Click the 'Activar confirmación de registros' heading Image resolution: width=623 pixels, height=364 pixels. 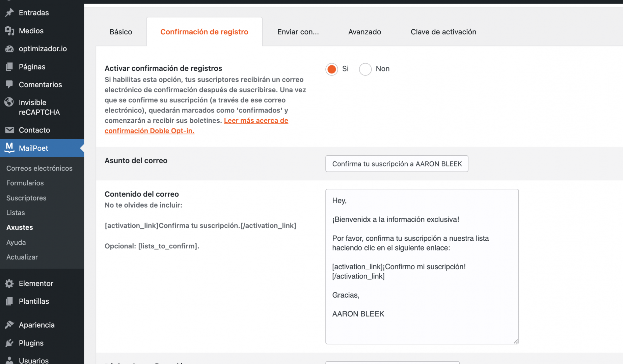[163, 68]
